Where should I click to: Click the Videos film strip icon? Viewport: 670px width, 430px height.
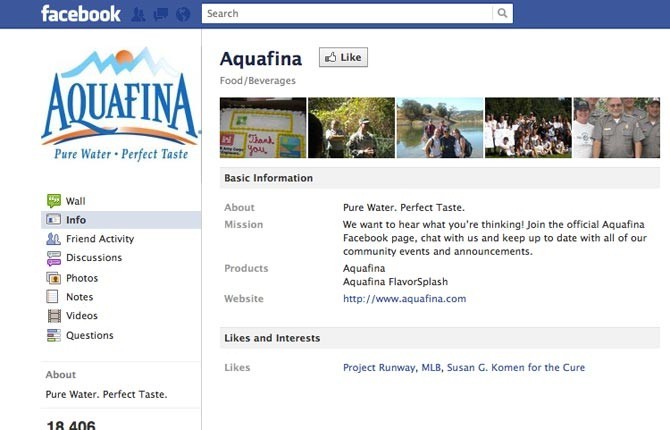tap(54, 315)
